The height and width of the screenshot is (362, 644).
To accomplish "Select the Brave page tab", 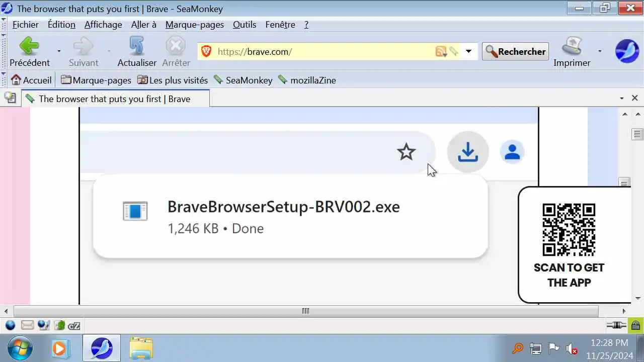I will click(115, 99).
